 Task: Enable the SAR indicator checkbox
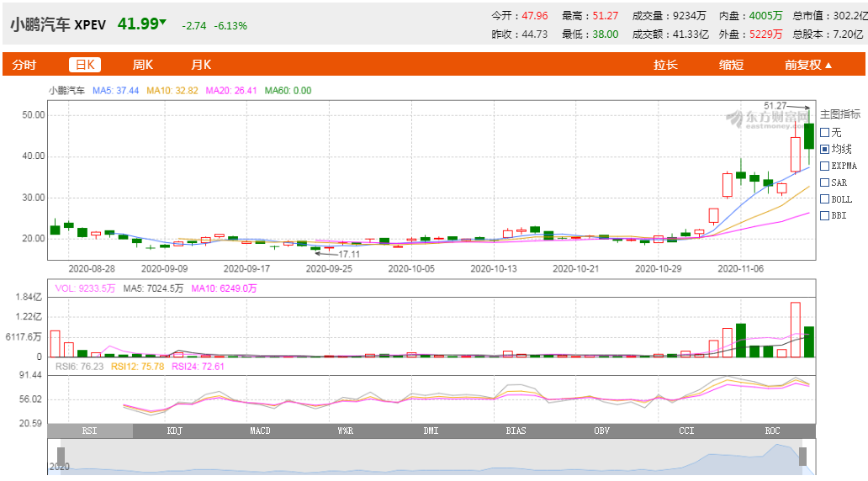825,182
